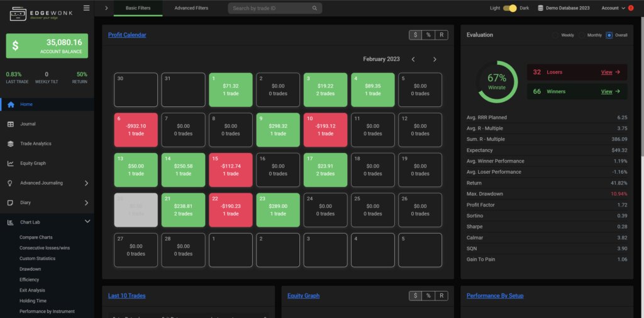Click the 67% Winrate progress ring

click(x=497, y=81)
